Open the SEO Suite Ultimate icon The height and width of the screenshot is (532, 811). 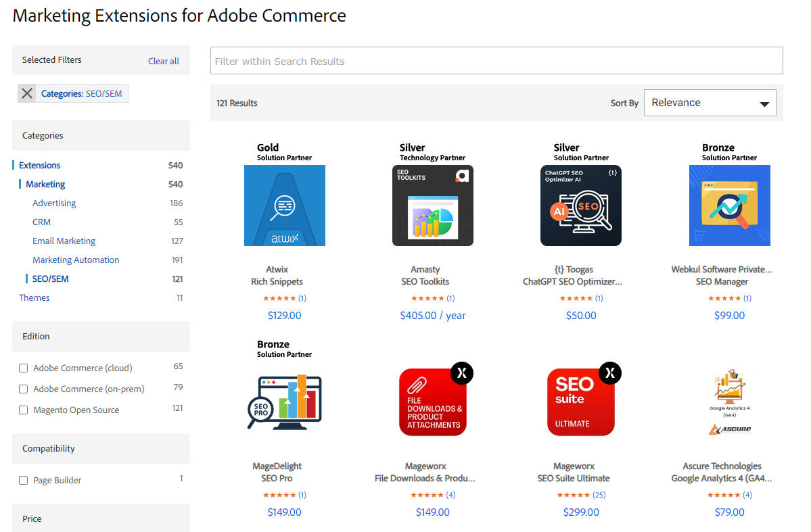click(581, 402)
